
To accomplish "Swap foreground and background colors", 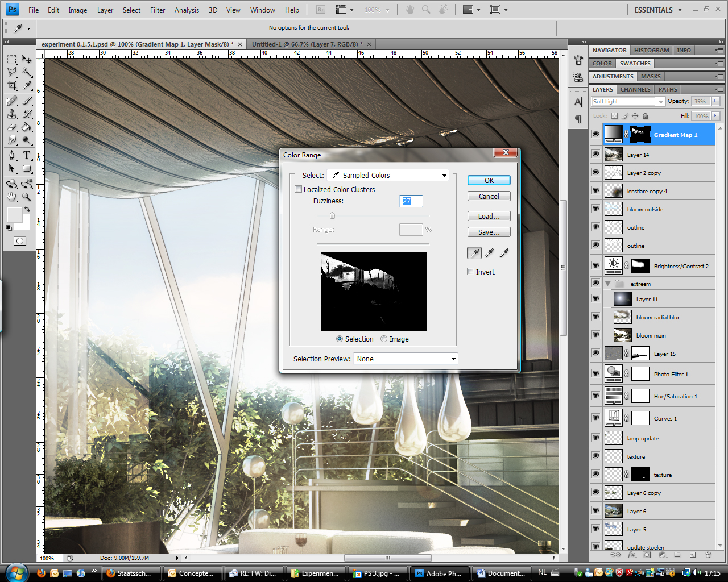I will pyautogui.click(x=27, y=210).
